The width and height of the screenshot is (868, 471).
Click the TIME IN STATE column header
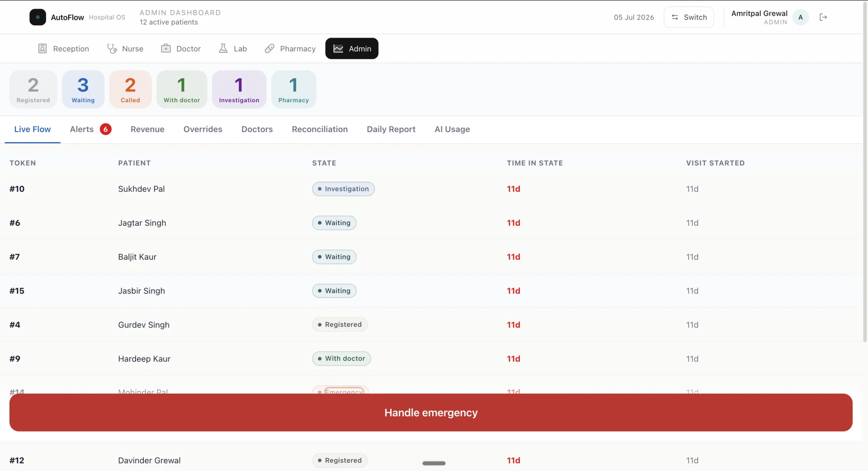point(535,163)
